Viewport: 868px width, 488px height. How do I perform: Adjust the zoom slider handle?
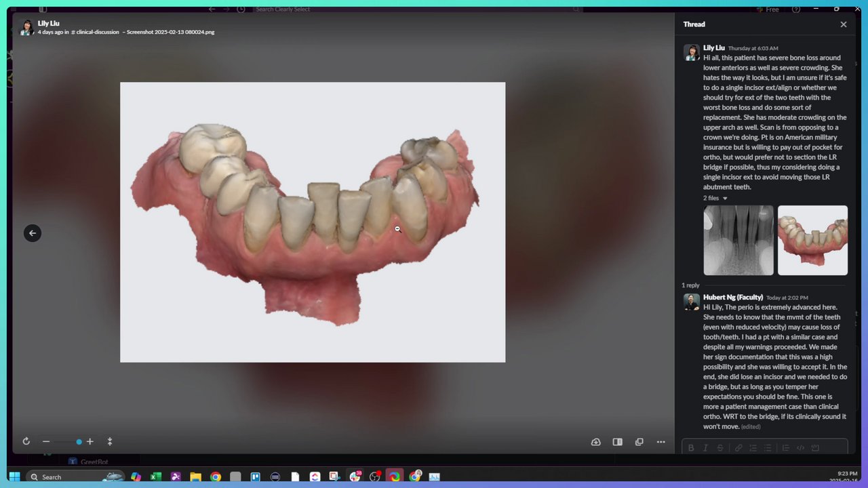tap(79, 442)
